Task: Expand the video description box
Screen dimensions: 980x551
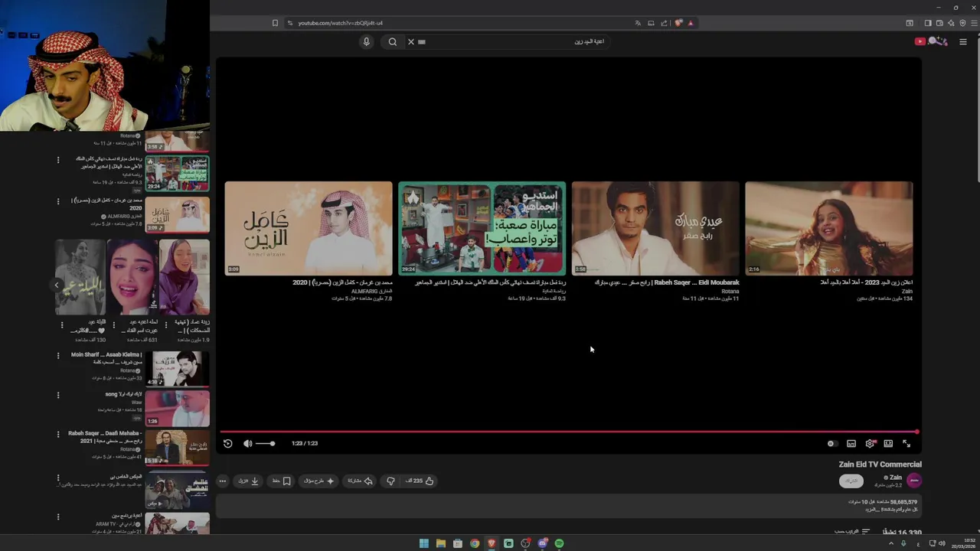Action: click(x=569, y=505)
